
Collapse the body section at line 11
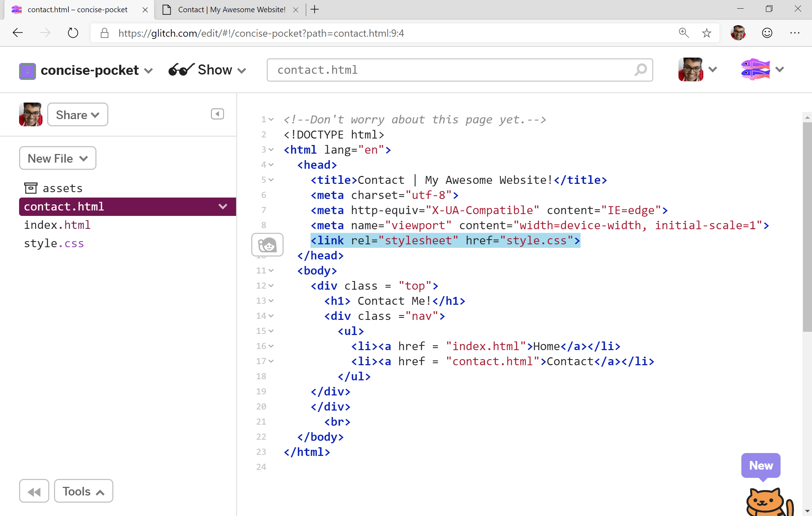coord(271,271)
